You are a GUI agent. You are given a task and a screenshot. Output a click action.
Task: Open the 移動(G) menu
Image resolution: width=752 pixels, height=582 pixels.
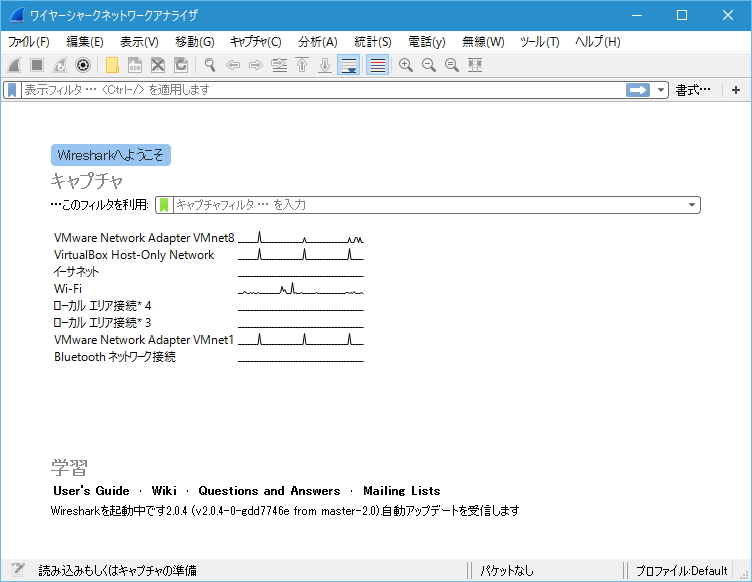[194, 42]
